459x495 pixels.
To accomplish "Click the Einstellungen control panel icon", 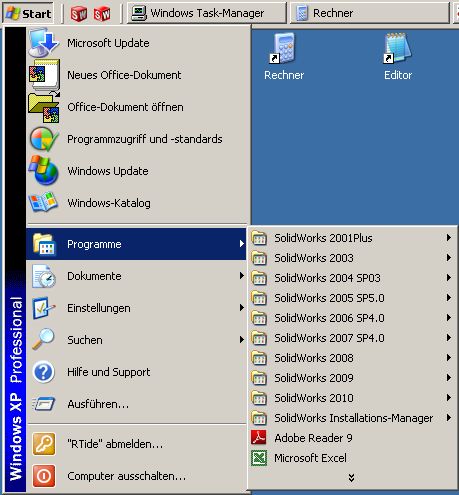I will [x=44, y=308].
